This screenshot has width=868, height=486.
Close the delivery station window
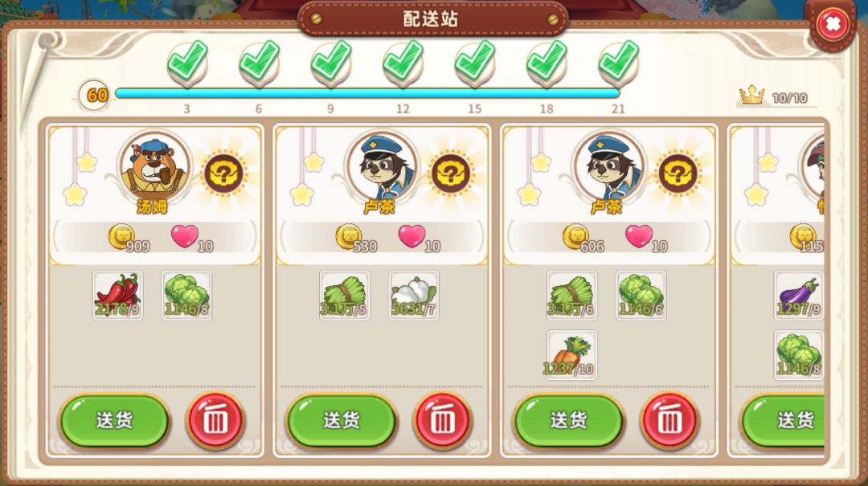pyautogui.click(x=833, y=24)
